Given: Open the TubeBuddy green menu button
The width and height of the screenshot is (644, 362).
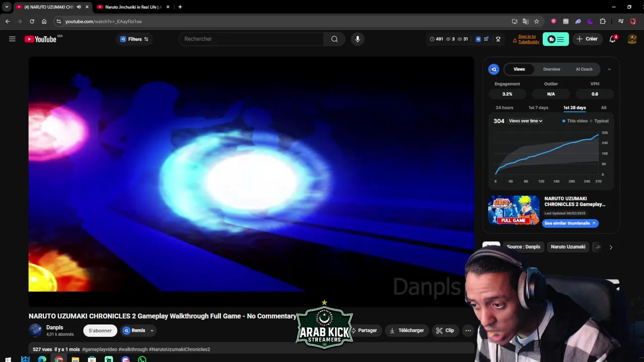Looking at the screenshot, I should point(555,39).
